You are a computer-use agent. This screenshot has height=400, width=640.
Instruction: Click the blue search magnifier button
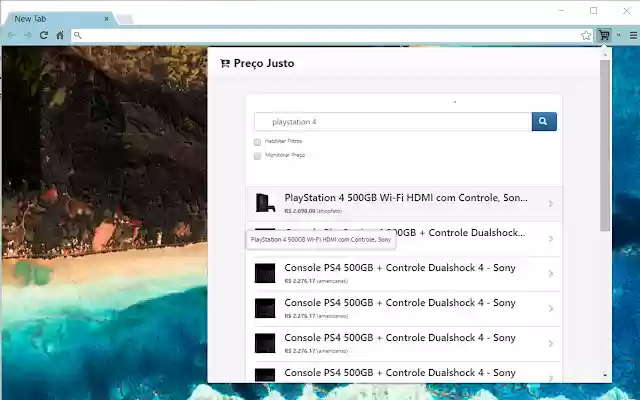tap(544, 121)
